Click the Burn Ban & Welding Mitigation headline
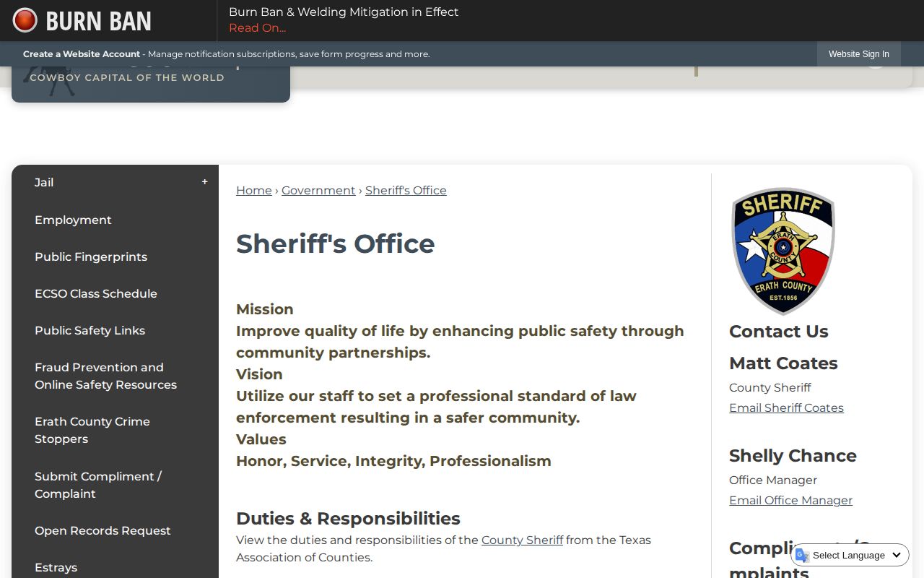Image resolution: width=924 pixels, height=578 pixels. (x=344, y=12)
